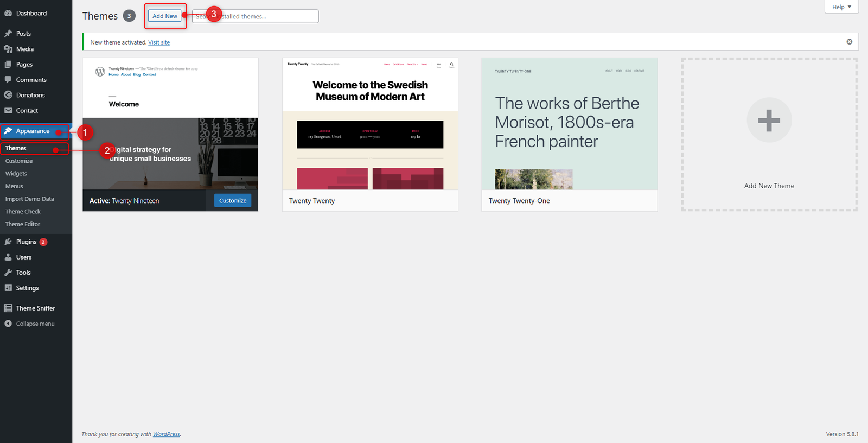Click the Add New theme button
868x443 pixels.
(x=165, y=16)
